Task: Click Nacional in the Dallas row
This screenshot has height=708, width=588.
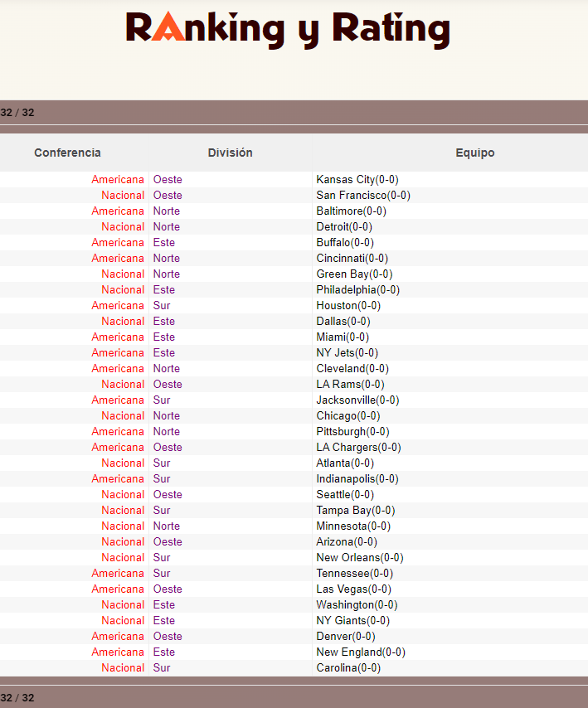Action: tap(123, 321)
